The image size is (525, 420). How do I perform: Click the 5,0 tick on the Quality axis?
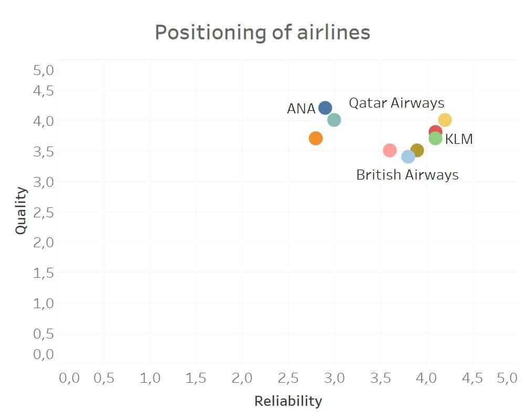click(44, 70)
